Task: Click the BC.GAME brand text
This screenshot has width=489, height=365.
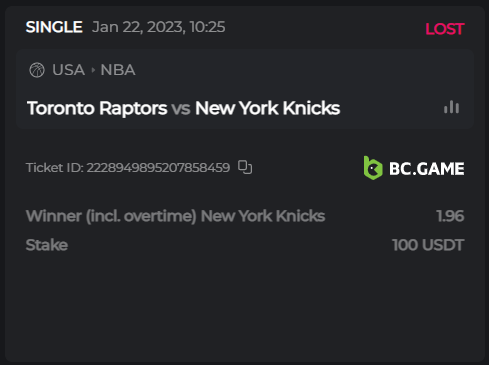Action: pos(427,169)
